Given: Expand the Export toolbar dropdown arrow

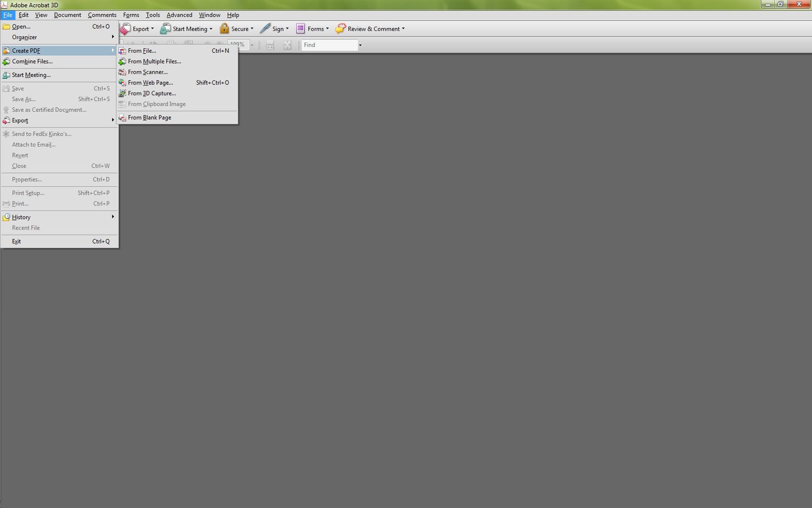Looking at the screenshot, I should coord(152,29).
